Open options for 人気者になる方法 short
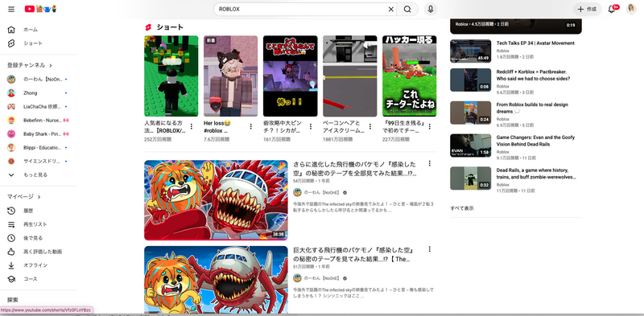The image size is (644, 316). [x=192, y=126]
